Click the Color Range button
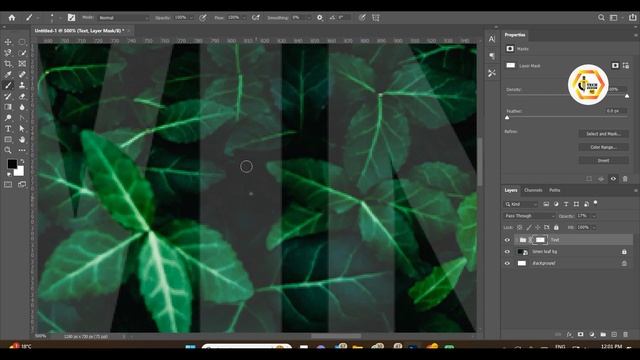The height and width of the screenshot is (360, 640). click(x=603, y=147)
